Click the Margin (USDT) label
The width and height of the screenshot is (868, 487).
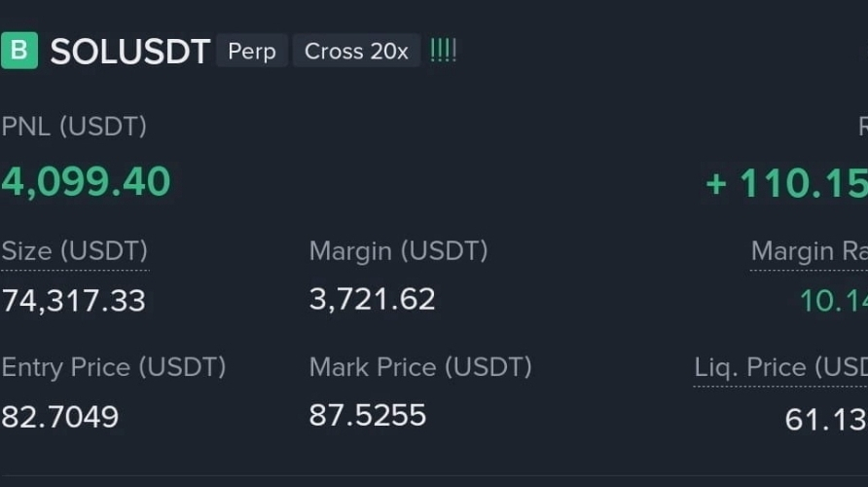[x=398, y=251]
